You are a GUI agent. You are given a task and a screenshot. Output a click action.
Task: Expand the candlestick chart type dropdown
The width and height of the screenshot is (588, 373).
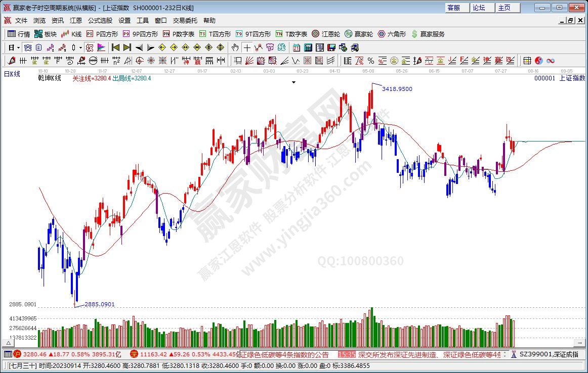[x=81, y=48]
